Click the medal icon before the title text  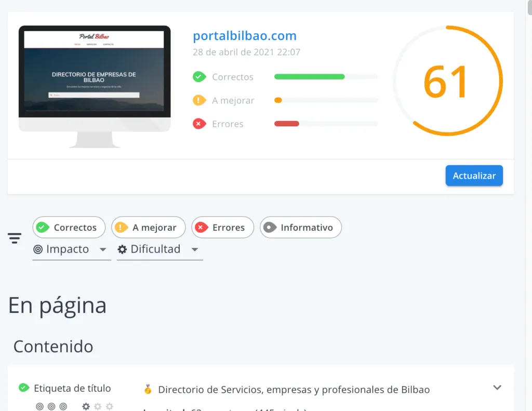[148, 389]
